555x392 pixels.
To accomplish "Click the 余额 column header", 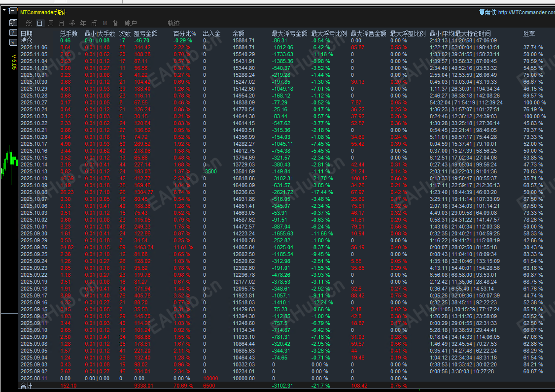I will 239,33.
